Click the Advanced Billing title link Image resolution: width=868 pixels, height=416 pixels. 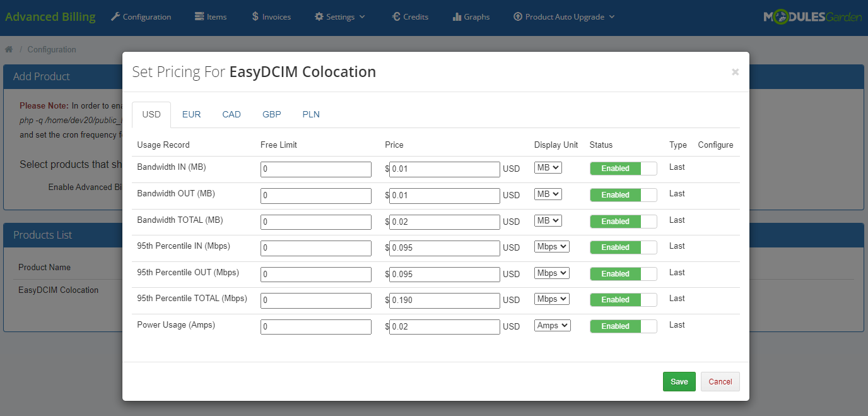pos(50,16)
